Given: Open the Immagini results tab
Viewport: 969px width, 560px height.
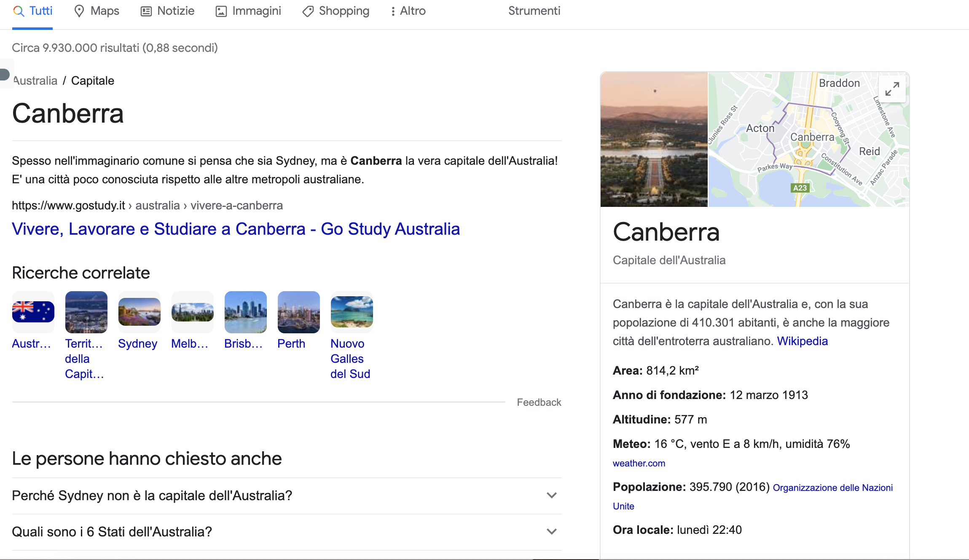Looking at the screenshot, I should tap(248, 11).
